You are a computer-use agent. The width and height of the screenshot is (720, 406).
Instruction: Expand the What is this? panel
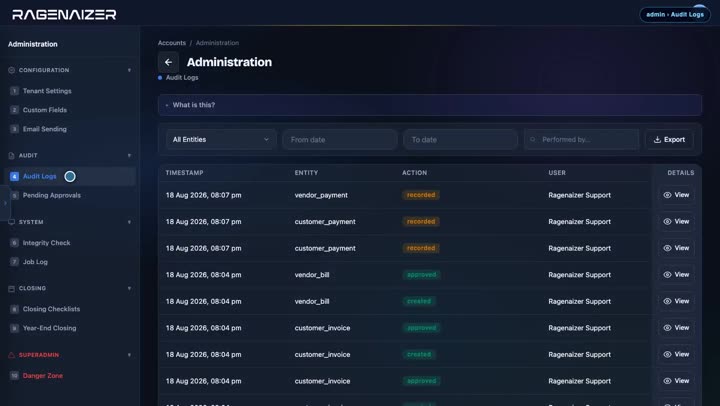coord(430,105)
